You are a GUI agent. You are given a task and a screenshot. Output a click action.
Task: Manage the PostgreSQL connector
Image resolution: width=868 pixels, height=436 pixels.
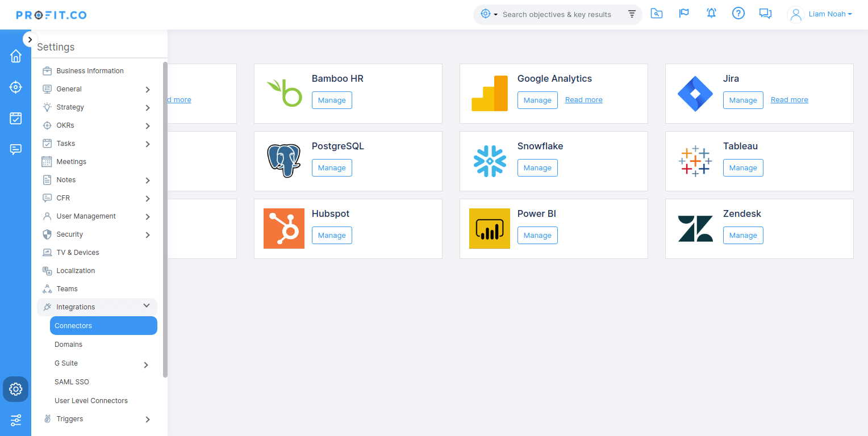click(332, 167)
